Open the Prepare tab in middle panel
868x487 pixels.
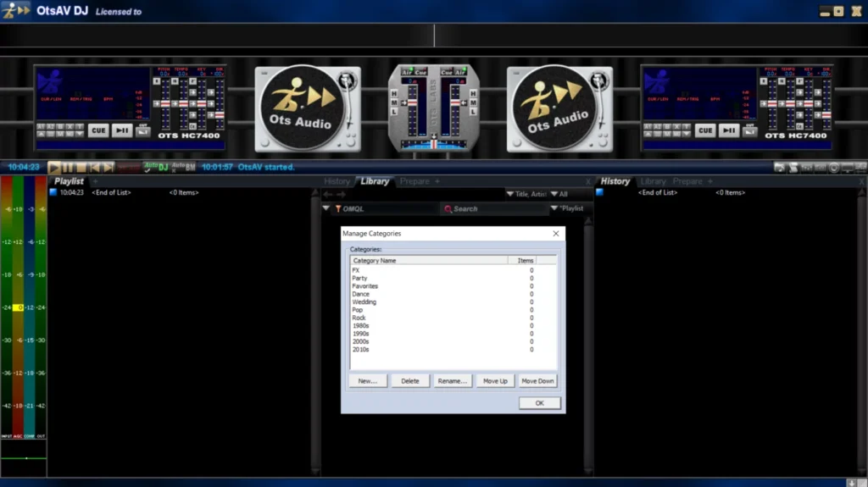pos(415,181)
